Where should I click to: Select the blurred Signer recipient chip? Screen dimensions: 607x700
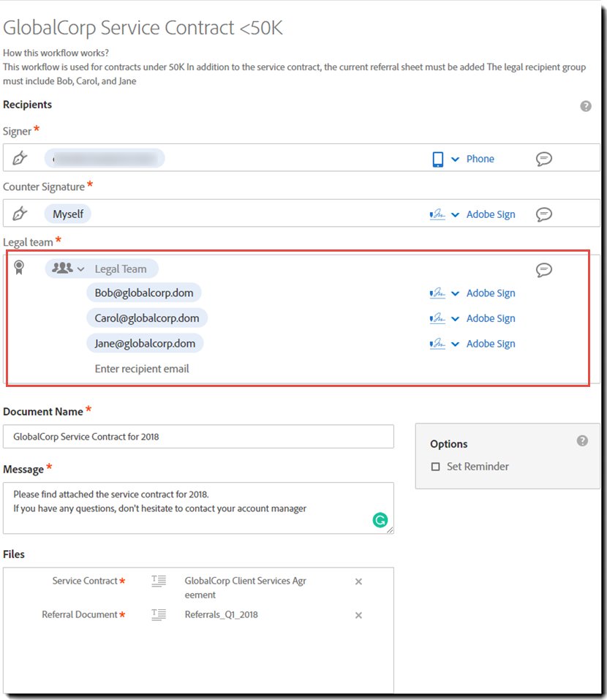[105, 159]
